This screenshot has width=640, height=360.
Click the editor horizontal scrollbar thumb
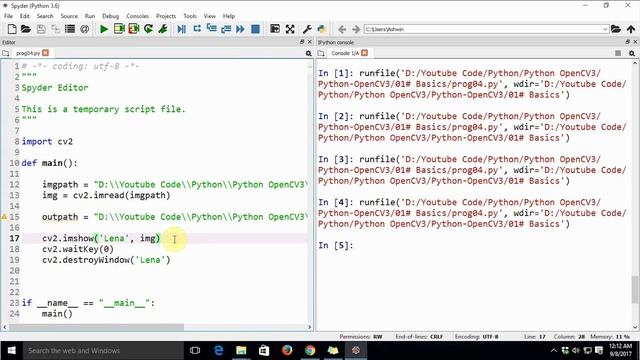click(x=96, y=327)
